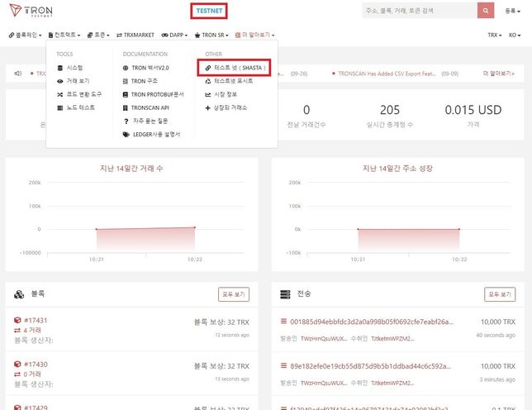This screenshot has width=532, height=410.
Task: Open the 노드 테스트 server-icon entry
Action: pyautogui.click(x=76, y=107)
